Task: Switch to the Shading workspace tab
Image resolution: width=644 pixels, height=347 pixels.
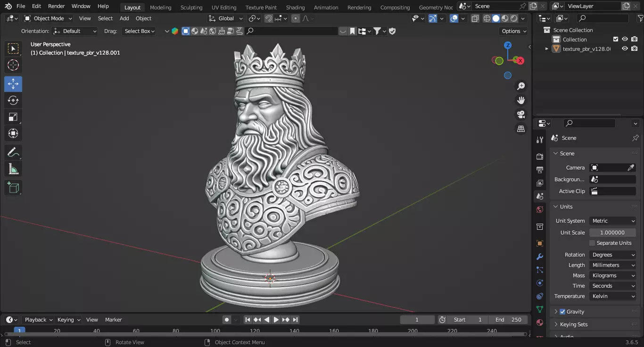Action: point(295,7)
